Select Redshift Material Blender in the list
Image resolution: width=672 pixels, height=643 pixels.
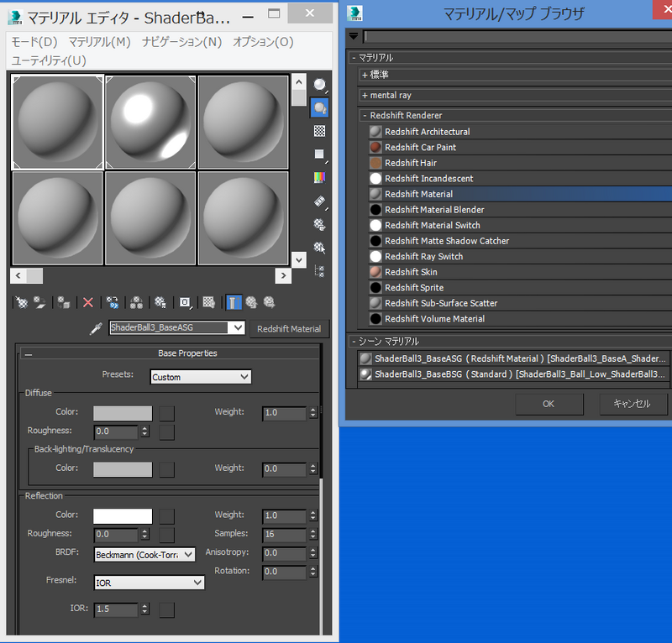520,210
